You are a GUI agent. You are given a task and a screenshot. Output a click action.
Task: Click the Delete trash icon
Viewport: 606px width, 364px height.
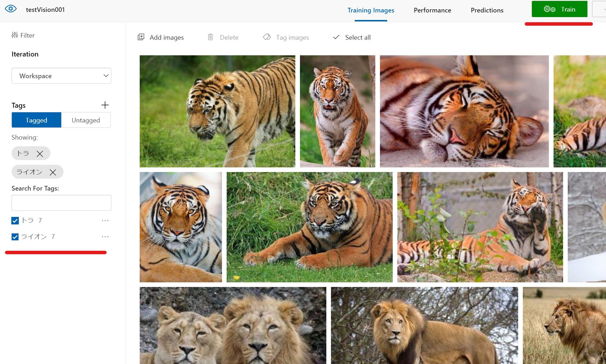coord(210,37)
